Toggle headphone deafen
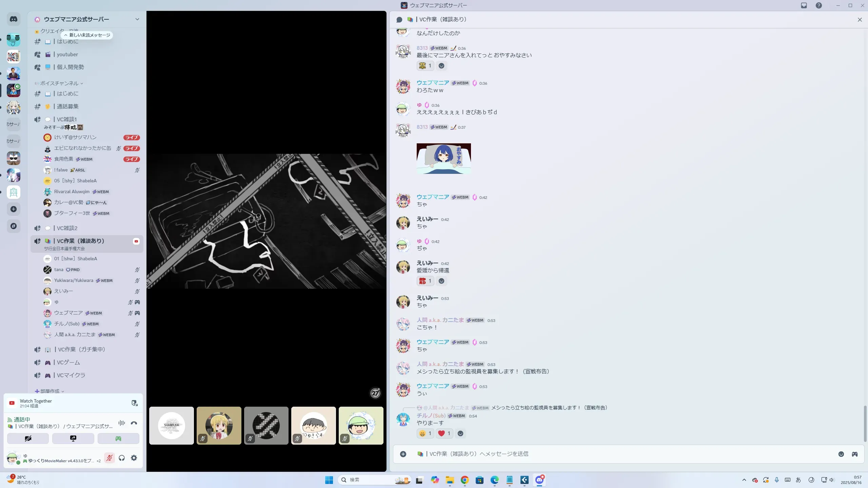Viewport: 868px width, 488px height. [122, 458]
